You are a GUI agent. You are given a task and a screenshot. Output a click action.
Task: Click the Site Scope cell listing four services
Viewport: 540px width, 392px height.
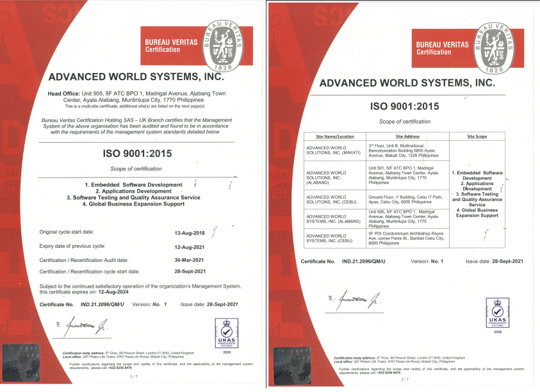click(x=477, y=194)
